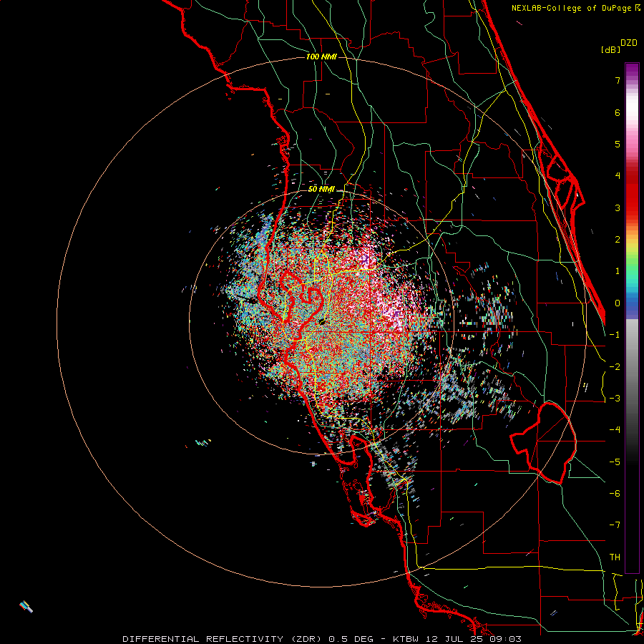Click the "NEXLAB-College of DuPage" credit text
This screenshot has height=644, width=644.
572,8
